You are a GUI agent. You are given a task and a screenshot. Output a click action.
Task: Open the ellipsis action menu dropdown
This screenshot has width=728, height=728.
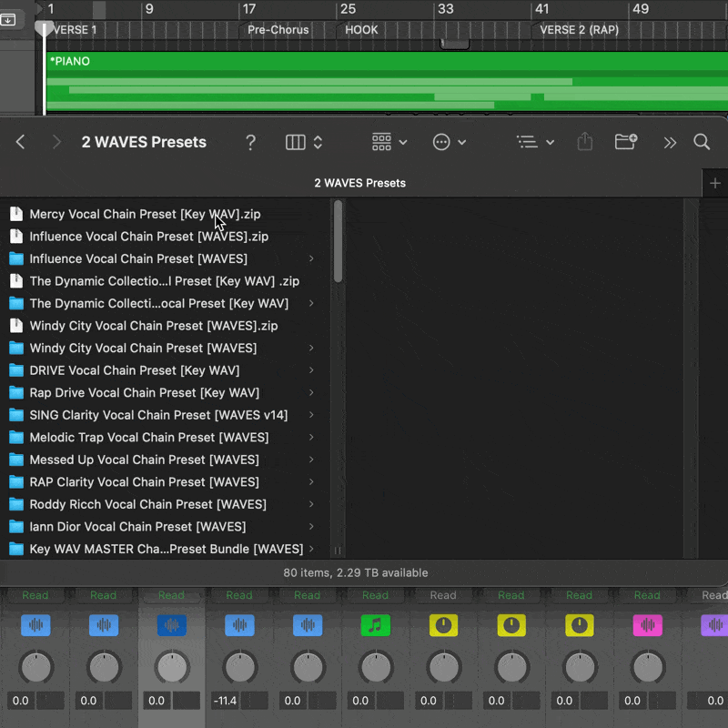pyautogui.click(x=450, y=142)
